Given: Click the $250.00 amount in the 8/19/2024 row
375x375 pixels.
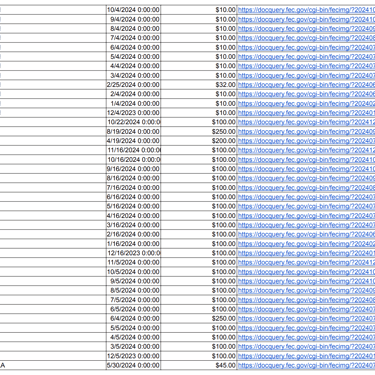Looking at the screenshot, I should 199,131.
